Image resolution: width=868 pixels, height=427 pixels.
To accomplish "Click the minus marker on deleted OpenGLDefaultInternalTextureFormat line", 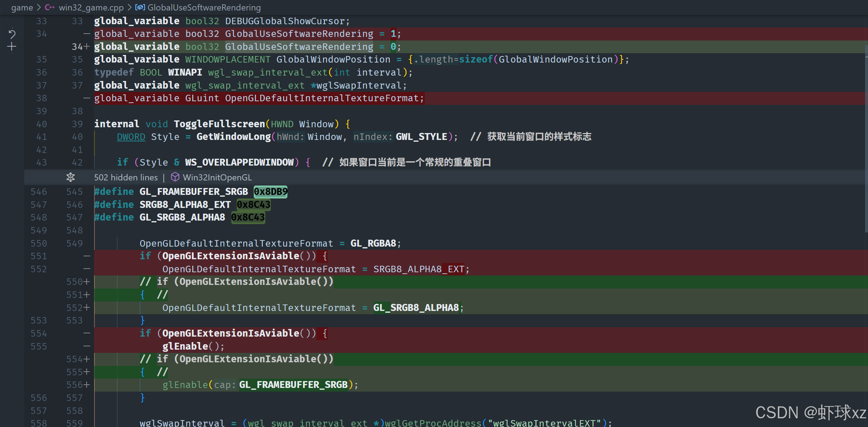I will click(x=87, y=98).
